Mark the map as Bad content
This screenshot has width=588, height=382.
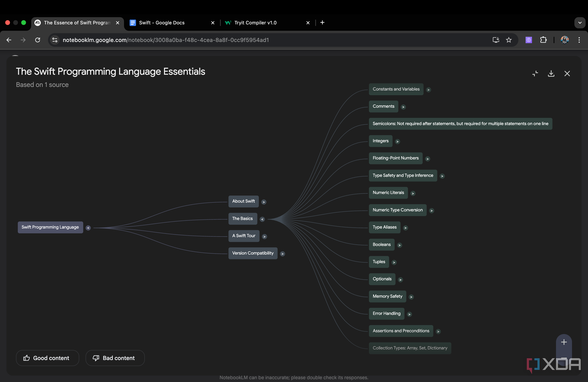(115, 358)
